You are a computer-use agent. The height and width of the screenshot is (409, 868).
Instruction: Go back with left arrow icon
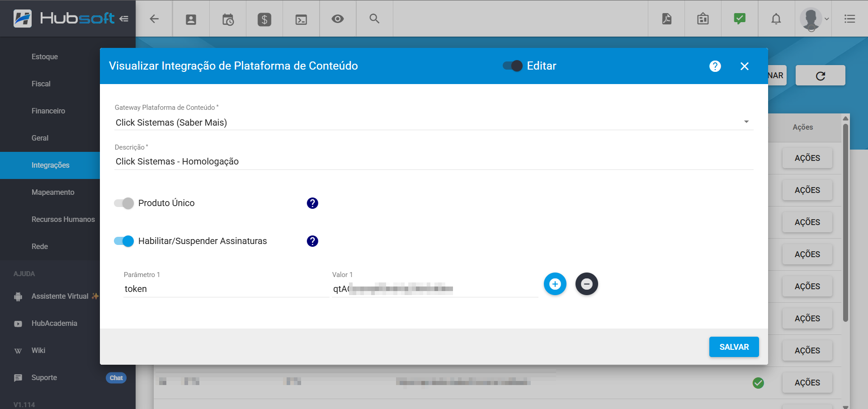point(154,19)
